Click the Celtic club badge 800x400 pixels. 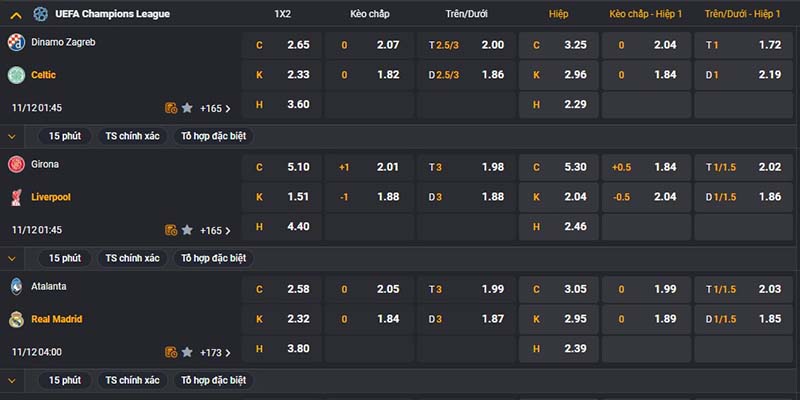pyautogui.click(x=16, y=75)
